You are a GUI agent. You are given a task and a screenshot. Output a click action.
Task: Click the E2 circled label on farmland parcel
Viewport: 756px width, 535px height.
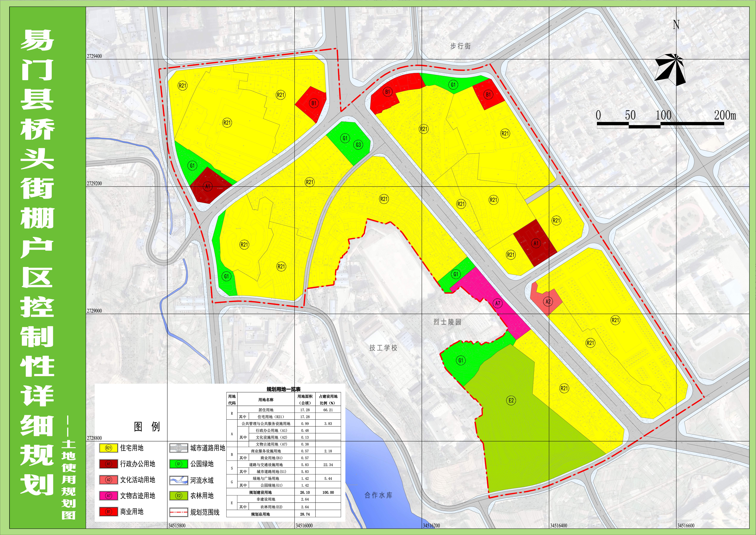(511, 401)
